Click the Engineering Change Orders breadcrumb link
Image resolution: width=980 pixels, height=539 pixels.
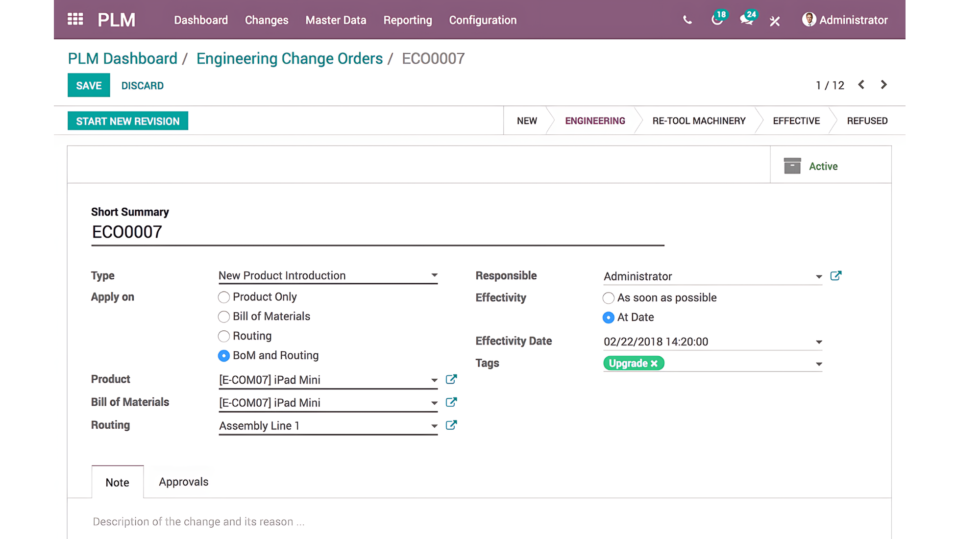(290, 58)
